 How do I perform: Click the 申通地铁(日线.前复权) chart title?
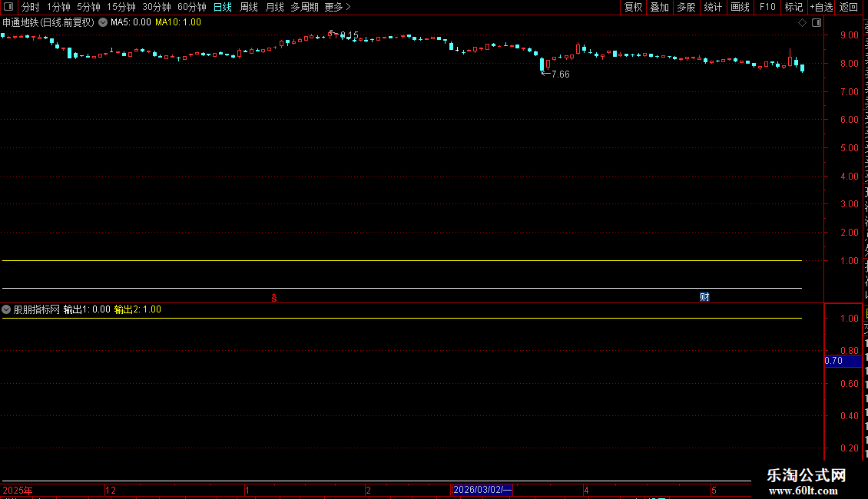[x=48, y=23]
